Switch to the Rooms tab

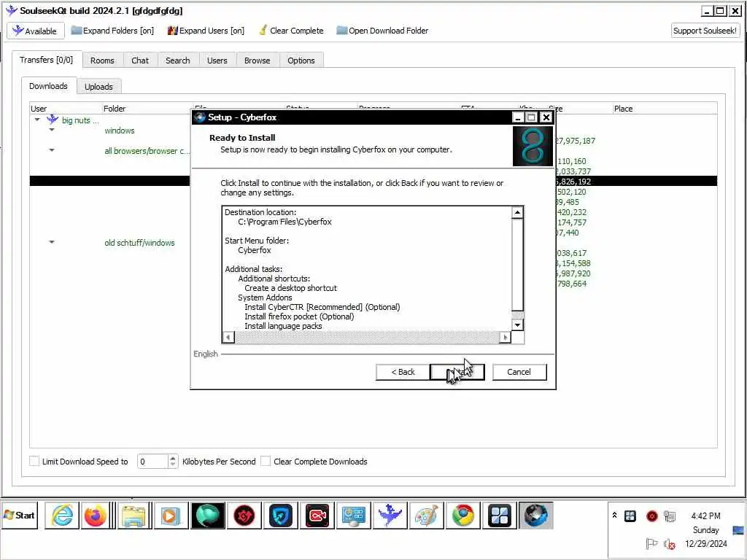[x=102, y=61]
